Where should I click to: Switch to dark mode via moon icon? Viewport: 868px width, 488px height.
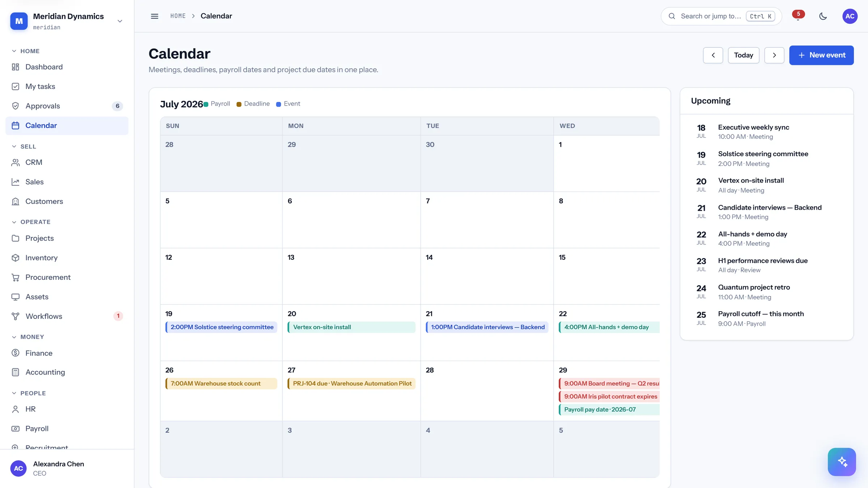click(x=823, y=16)
